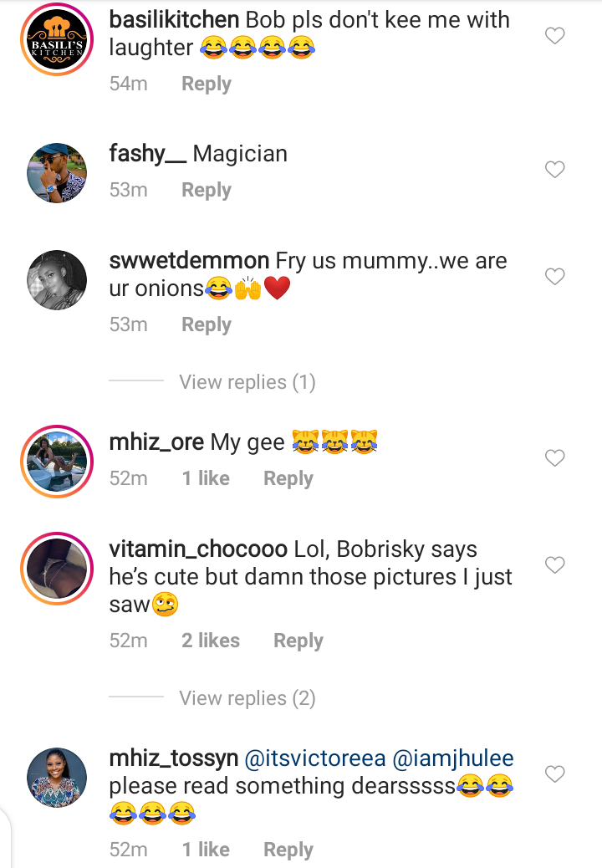Tap the heart beside fashy__'s Magician comment
Viewport: 602px width, 868px height.
point(555,170)
